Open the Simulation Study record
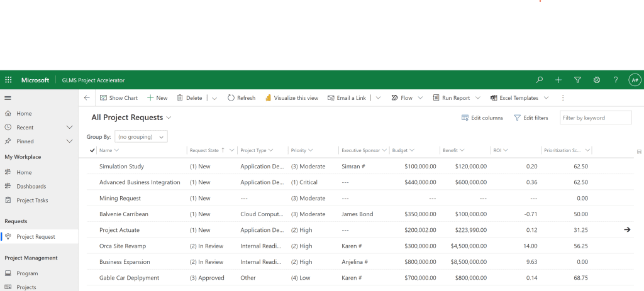Viewport: 644px width, 291px height. click(121, 166)
